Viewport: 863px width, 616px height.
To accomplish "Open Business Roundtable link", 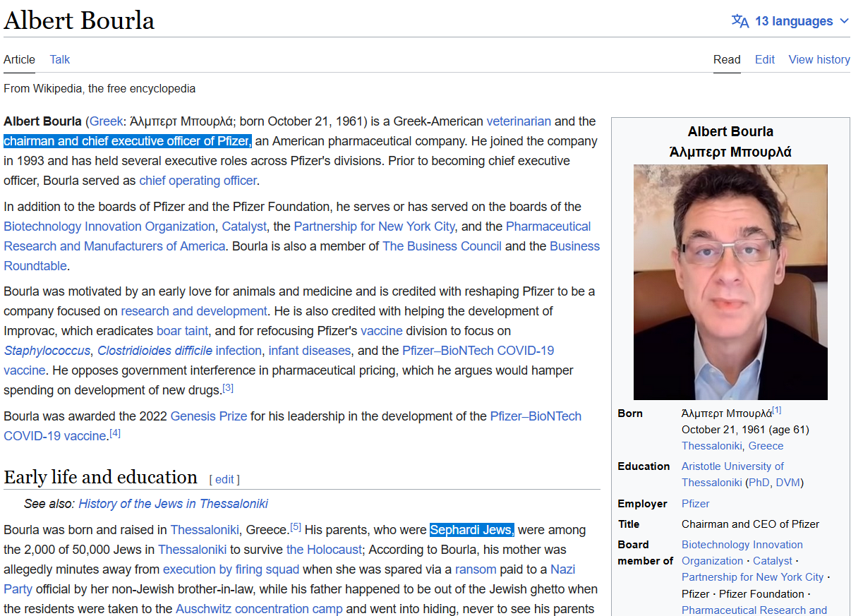I will 301,256.
